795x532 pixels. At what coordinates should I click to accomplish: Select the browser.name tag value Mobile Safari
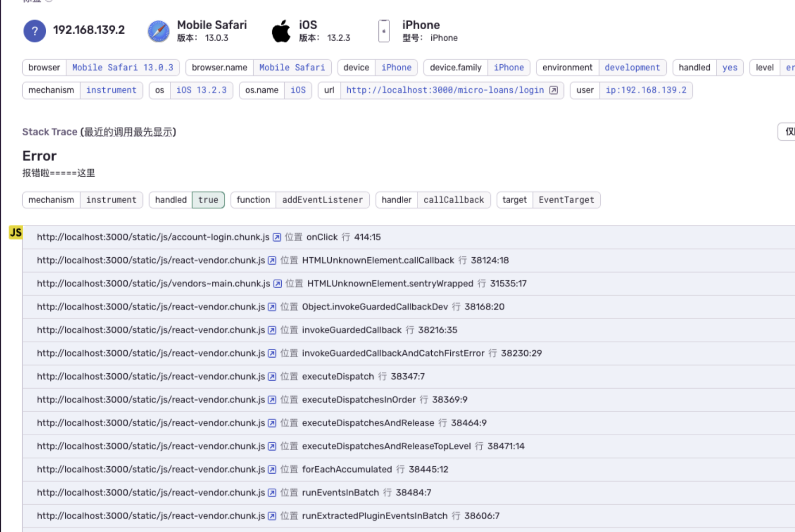click(x=292, y=68)
